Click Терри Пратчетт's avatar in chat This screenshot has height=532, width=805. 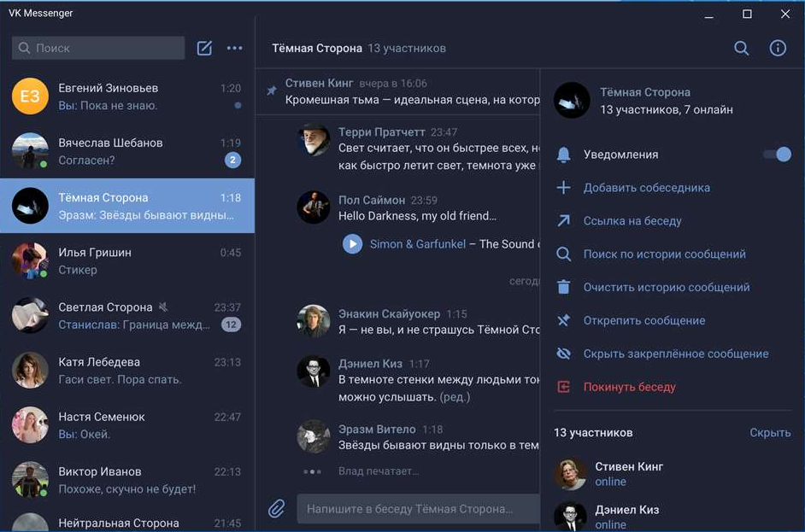[314, 139]
